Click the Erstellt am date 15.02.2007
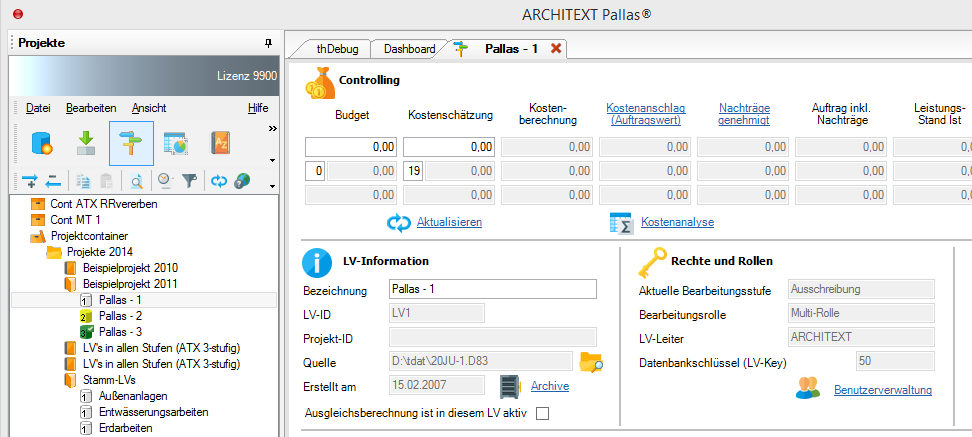 click(436, 386)
